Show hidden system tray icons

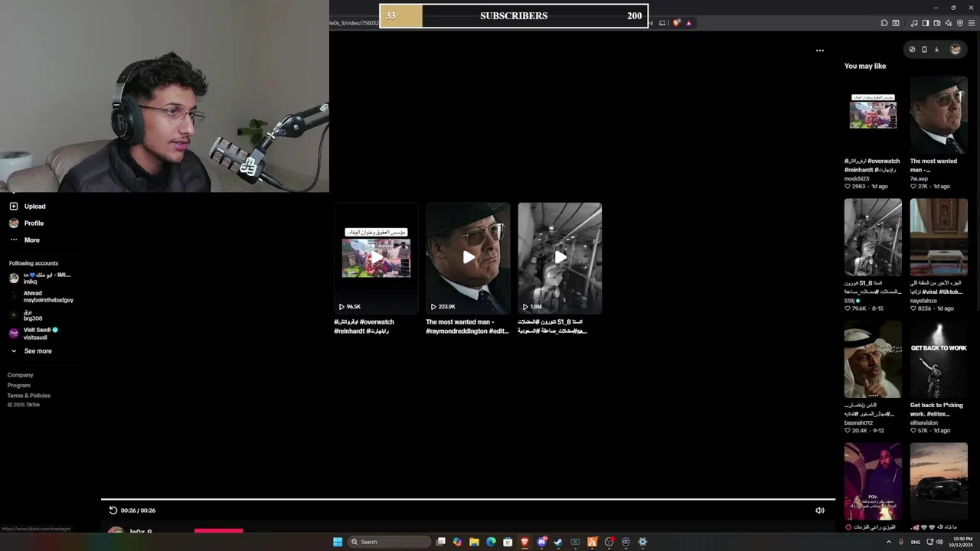coord(889,542)
